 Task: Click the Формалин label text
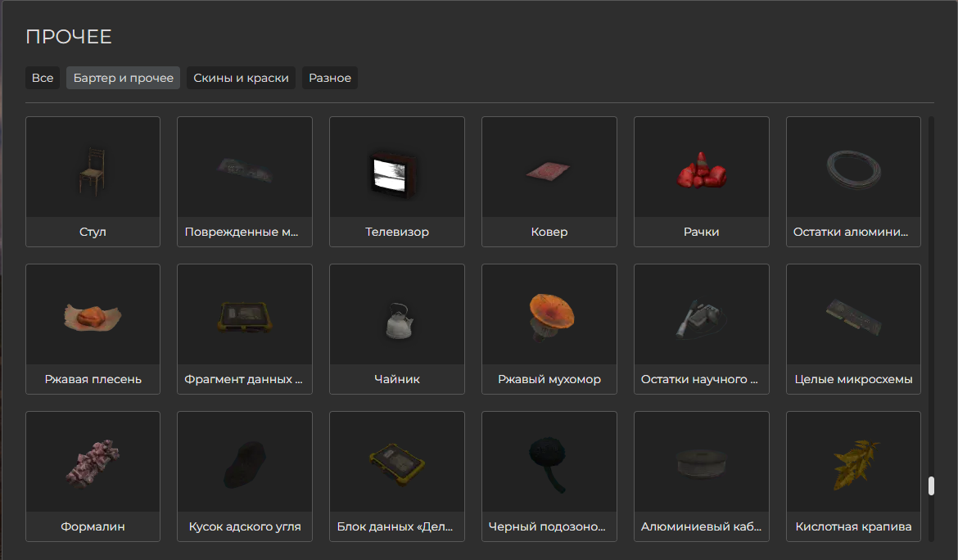93,526
